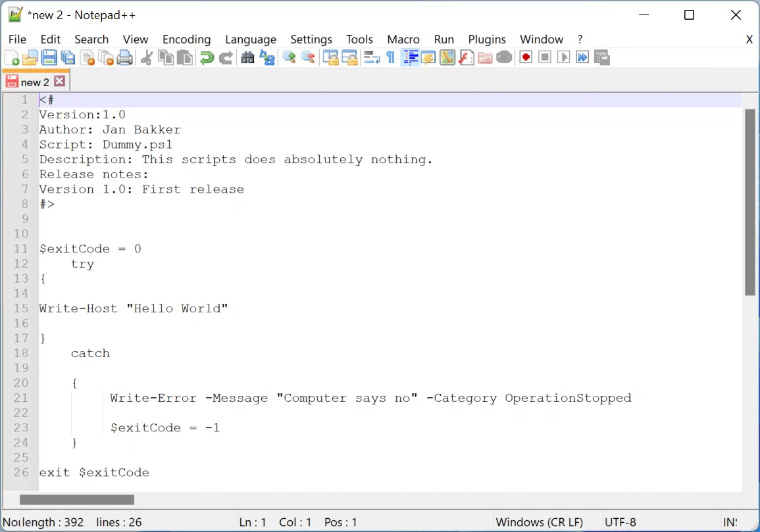Image resolution: width=760 pixels, height=532 pixels.
Task: Open Find with the binoculars icon
Action: pos(247,58)
